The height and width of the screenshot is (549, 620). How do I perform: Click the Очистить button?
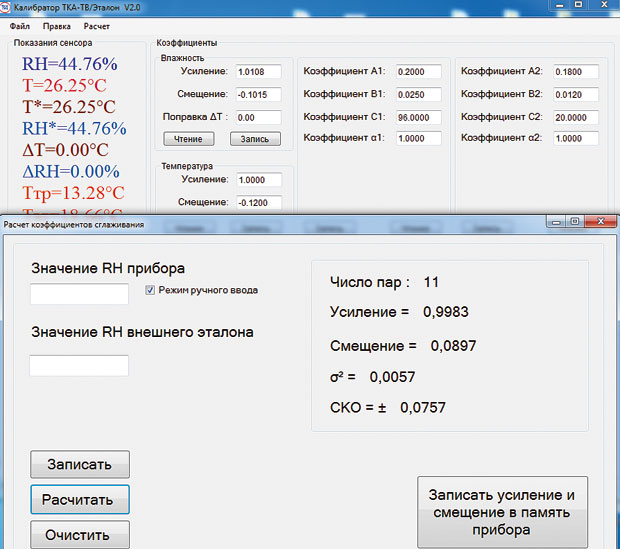coord(79,534)
